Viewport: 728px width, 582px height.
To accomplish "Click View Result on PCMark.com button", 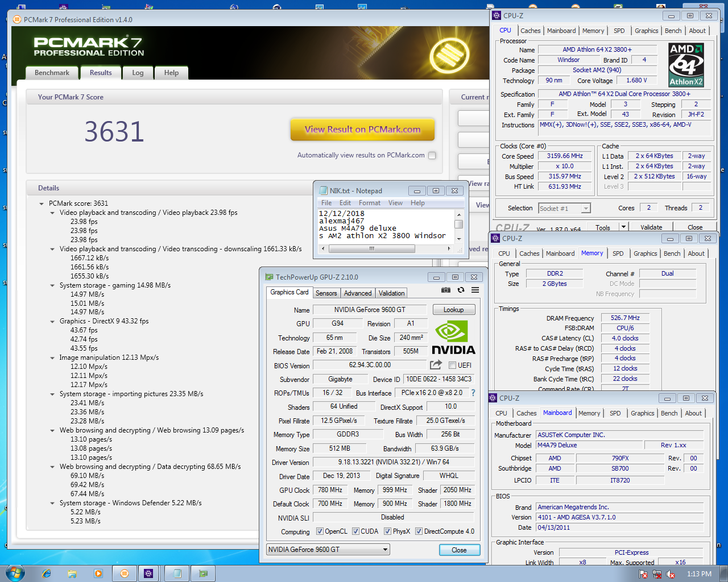I will [x=362, y=129].
